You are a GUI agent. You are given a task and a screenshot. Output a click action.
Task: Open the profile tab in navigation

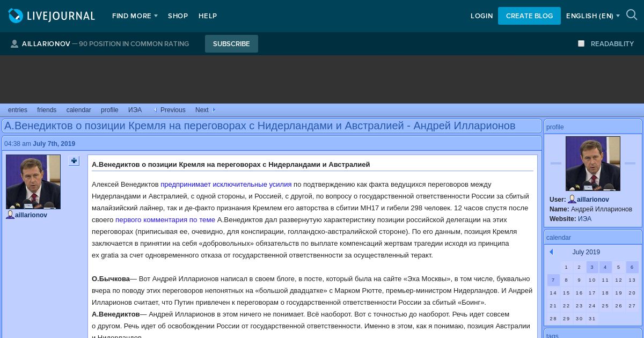tap(109, 110)
